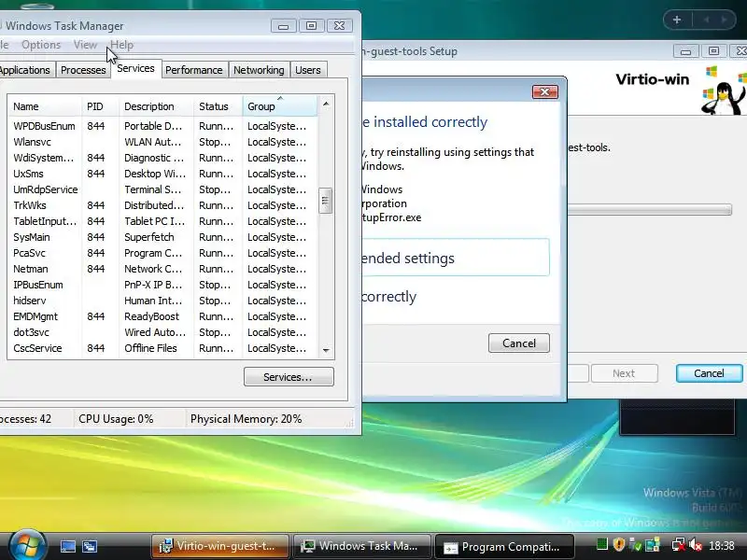Select the UmRdpService row

[162, 189]
